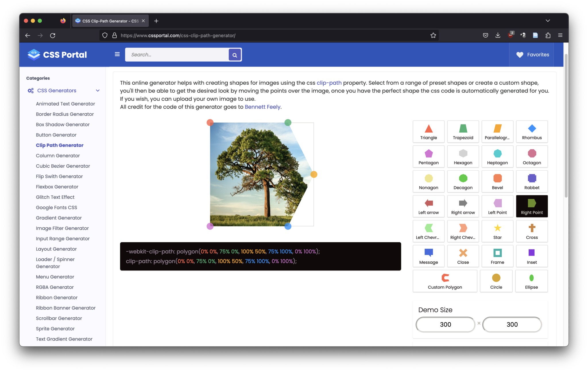Open the extensions puzzle icon
The height and width of the screenshot is (372, 588).
tap(548, 35)
